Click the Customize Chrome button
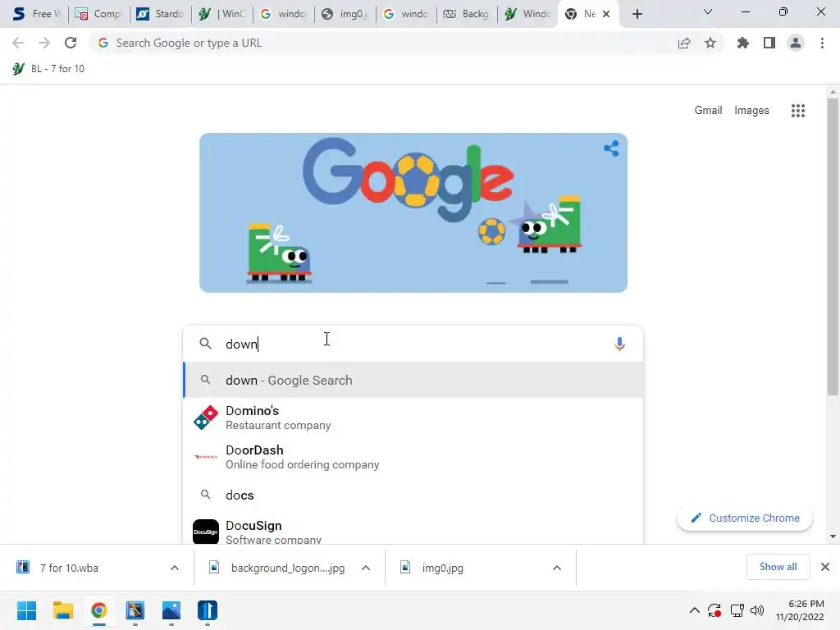Screen dimensions: 840x630 tap(745, 518)
